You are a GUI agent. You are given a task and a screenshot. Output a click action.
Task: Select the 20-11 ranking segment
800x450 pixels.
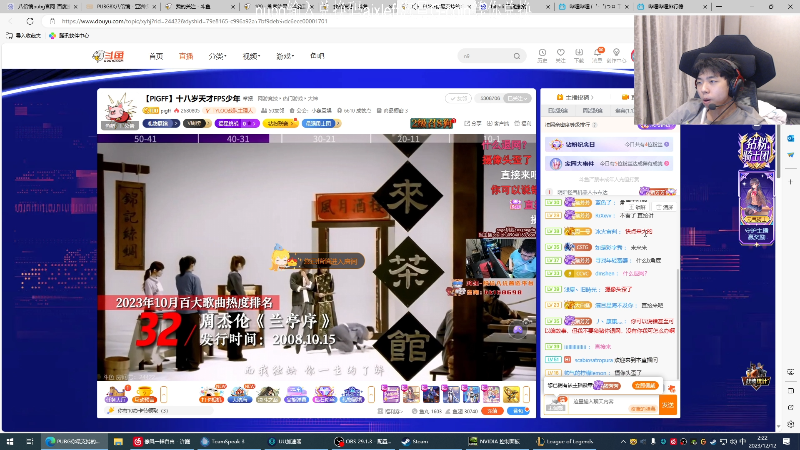click(x=408, y=139)
